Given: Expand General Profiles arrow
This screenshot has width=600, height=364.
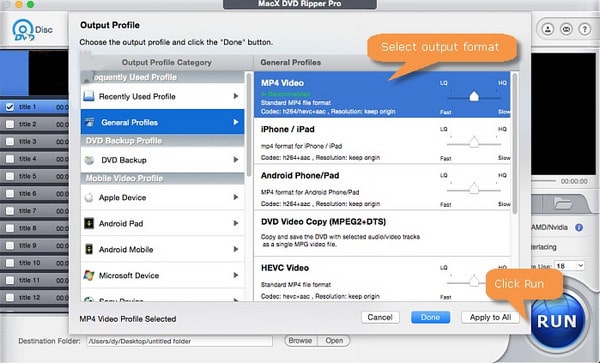Looking at the screenshot, I should (x=236, y=122).
